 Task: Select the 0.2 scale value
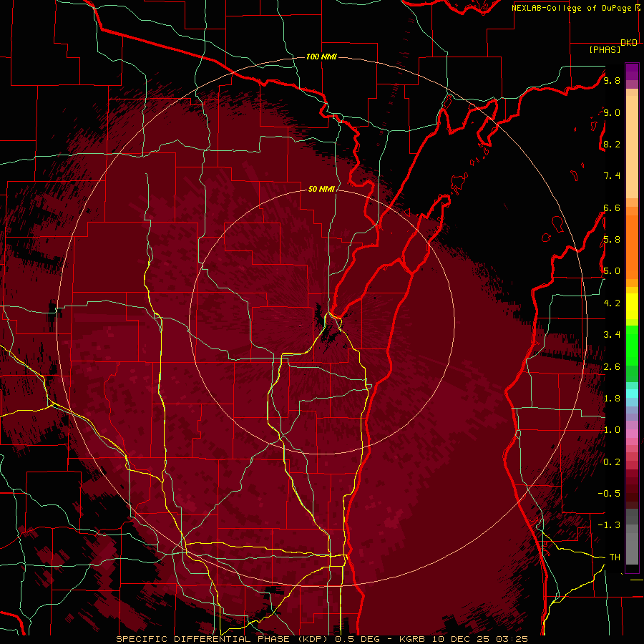coord(612,462)
